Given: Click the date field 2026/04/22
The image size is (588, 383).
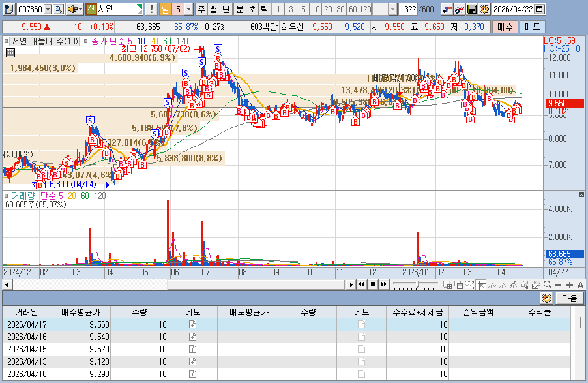Looking at the screenshot, I should point(514,9).
